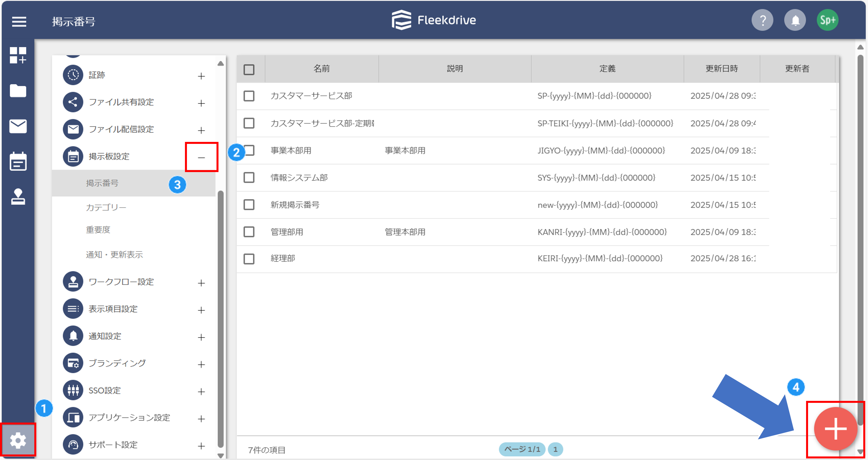Select the カテゴリー submenu item

(106, 208)
